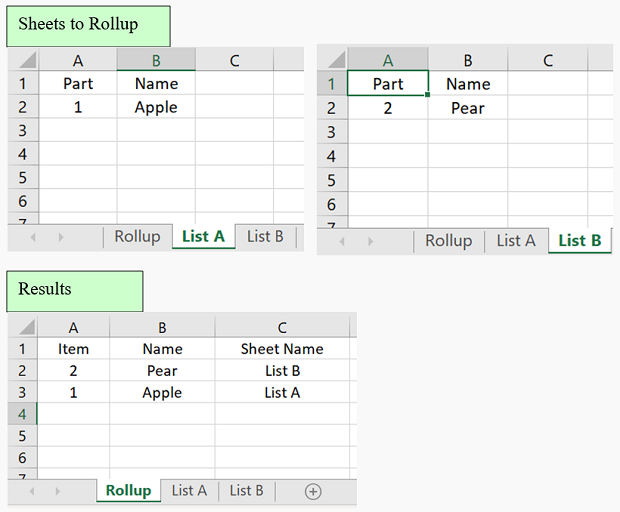Screen dimensions: 620x512
Task: Select column C header above Sheet Name
Action: point(282,327)
